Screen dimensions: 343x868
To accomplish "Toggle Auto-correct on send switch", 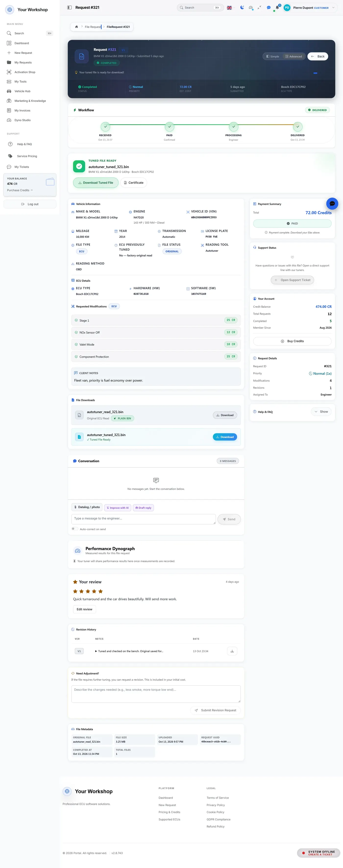I will coord(74,529).
